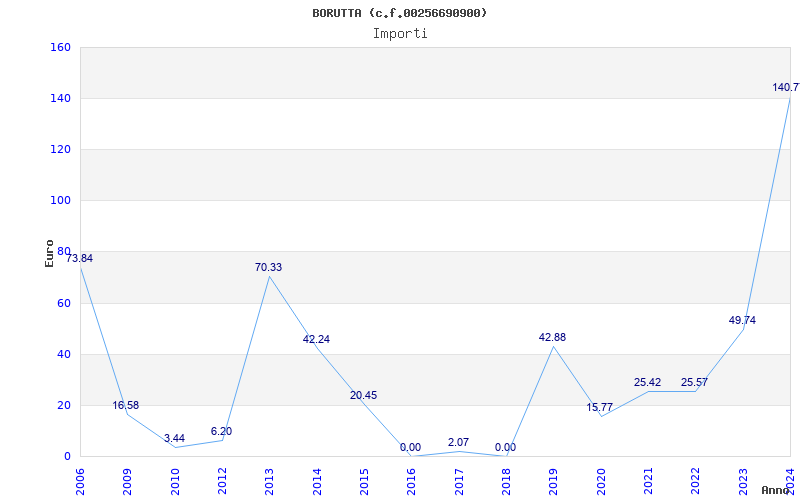The image size is (800, 500).
Task: Click the 25.42 data label
Action: pos(647,382)
